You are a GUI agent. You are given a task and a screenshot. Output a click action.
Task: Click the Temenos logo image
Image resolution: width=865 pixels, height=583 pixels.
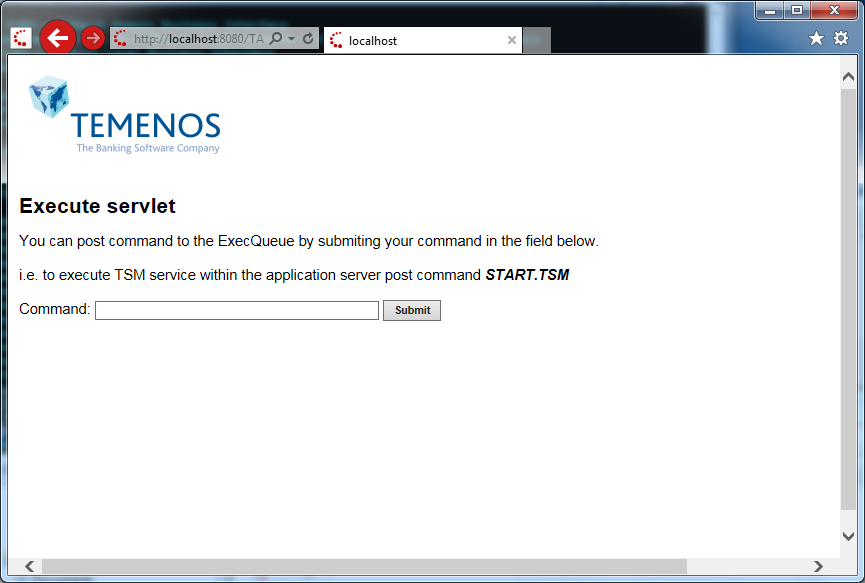coord(124,115)
